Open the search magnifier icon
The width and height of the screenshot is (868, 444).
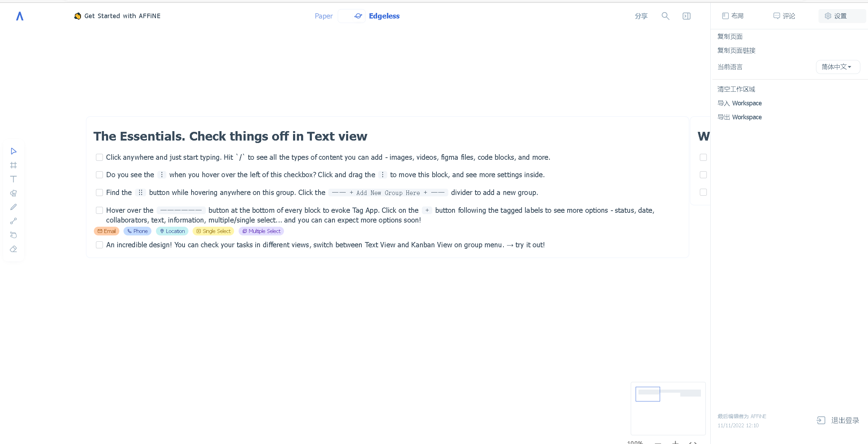[x=665, y=16]
